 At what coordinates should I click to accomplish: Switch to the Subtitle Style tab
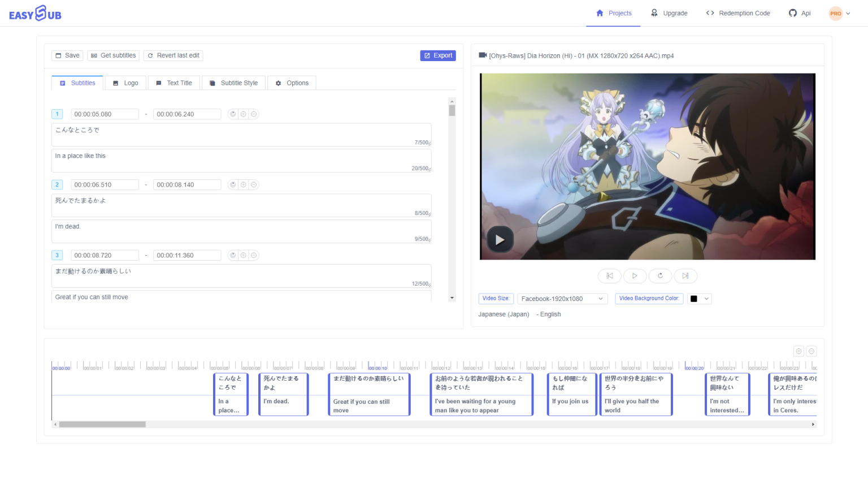233,83
